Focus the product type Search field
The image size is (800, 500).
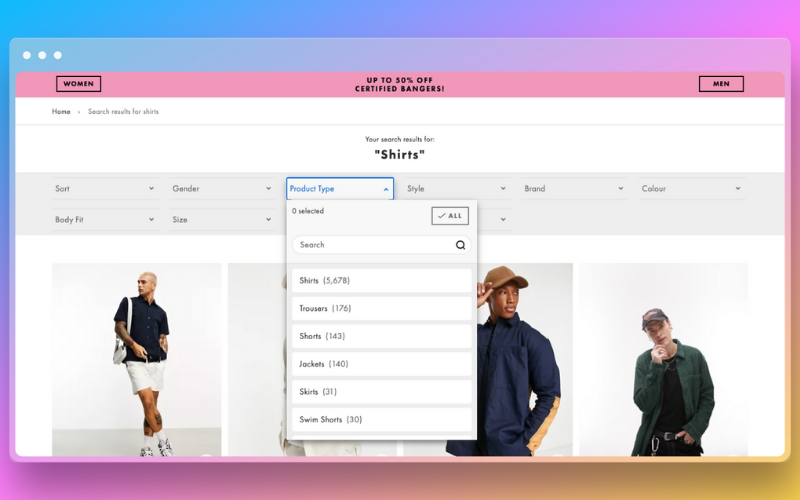click(x=382, y=245)
